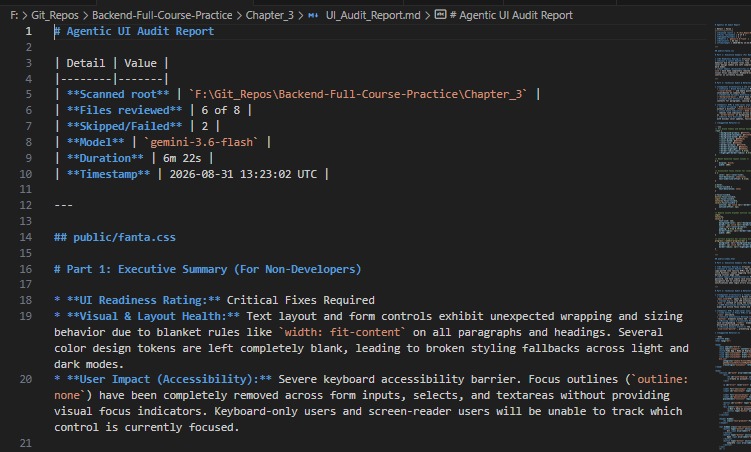Screen dimensions: 751x452
Task: Click the '**Timestamp**' text
Action: 108,174
